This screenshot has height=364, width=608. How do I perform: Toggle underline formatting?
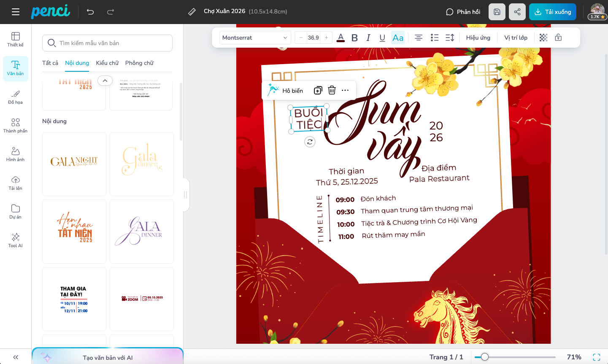[382, 38]
